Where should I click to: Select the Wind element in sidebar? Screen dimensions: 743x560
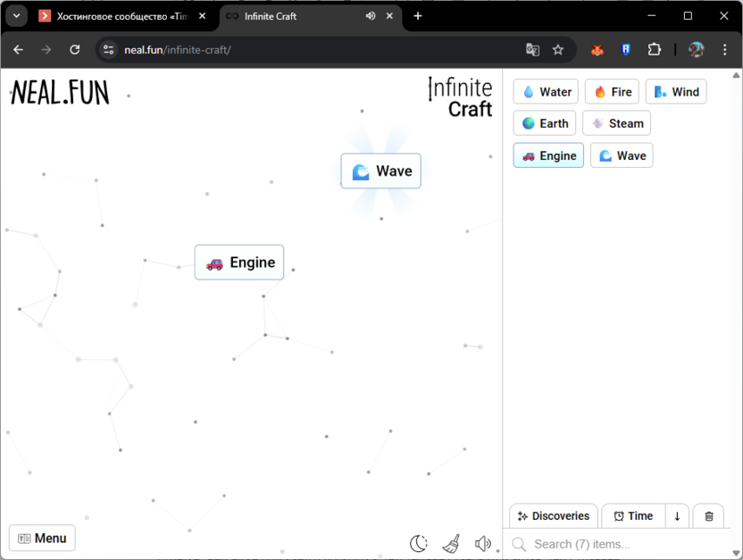676,91
